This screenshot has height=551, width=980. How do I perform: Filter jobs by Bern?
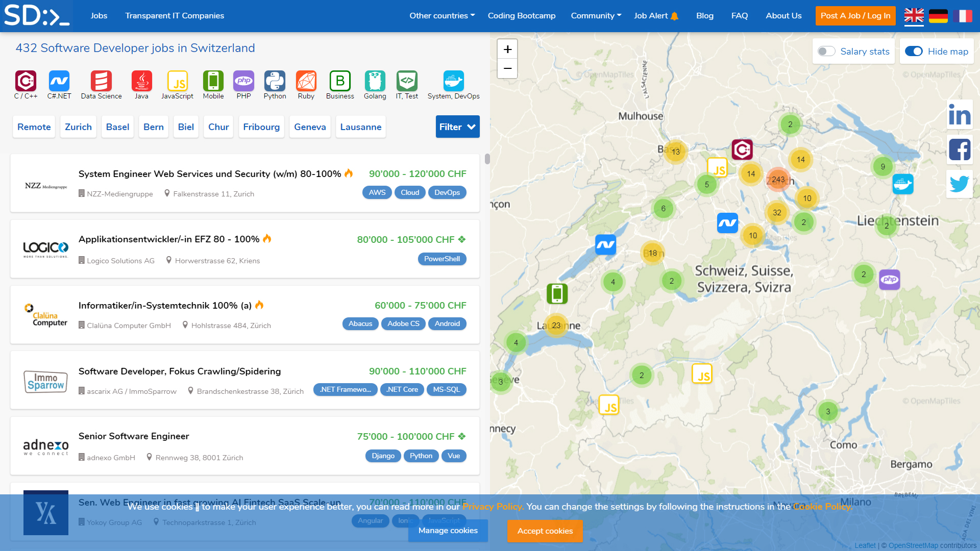(154, 127)
